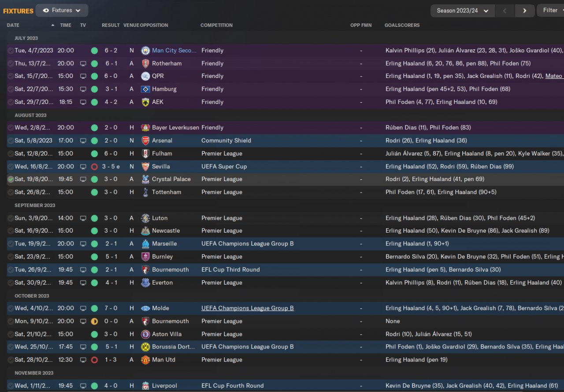This screenshot has width=564, height=392.
Task: Open the Man City Second team link
Action: pyautogui.click(x=174, y=51)
